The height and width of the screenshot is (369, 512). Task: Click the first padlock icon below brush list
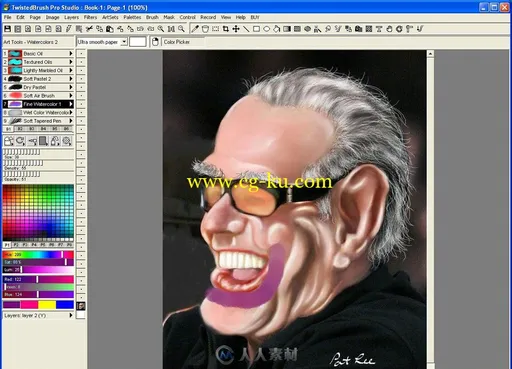click(x=9, y=141)
